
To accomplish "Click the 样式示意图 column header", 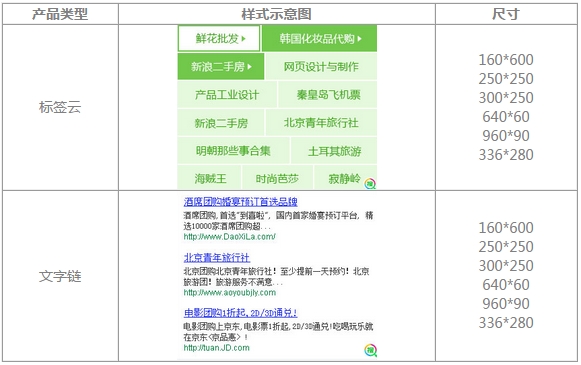I will pyautogui.click(x=276, y=14).
